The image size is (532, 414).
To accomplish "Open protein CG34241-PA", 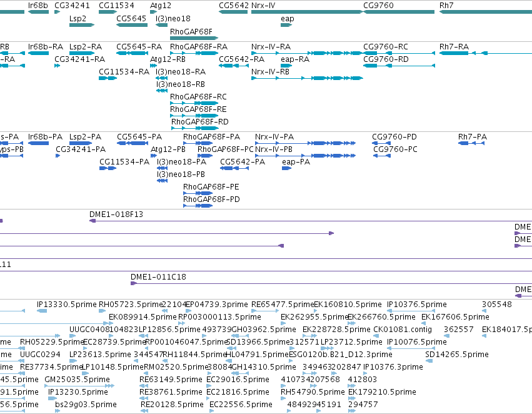I will click(81, 149).
